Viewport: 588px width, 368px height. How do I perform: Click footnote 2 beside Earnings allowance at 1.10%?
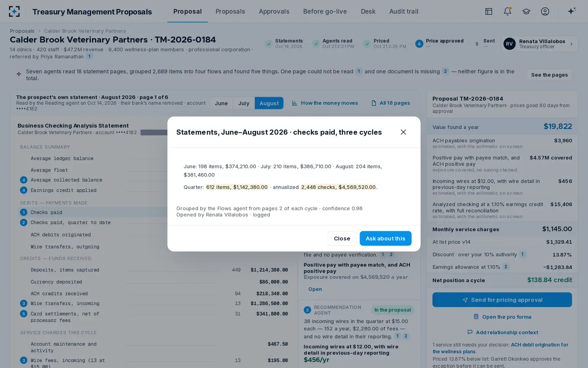[506, 267]
